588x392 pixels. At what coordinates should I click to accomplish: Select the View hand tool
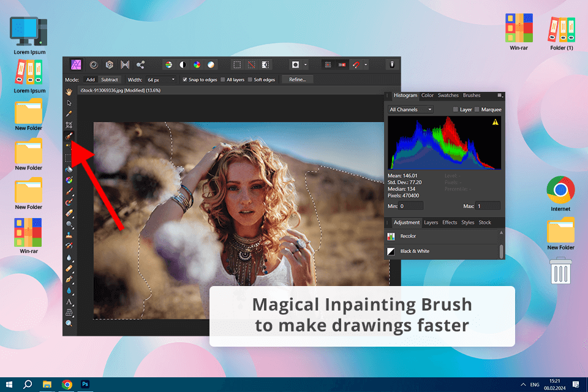click(69, 92)
